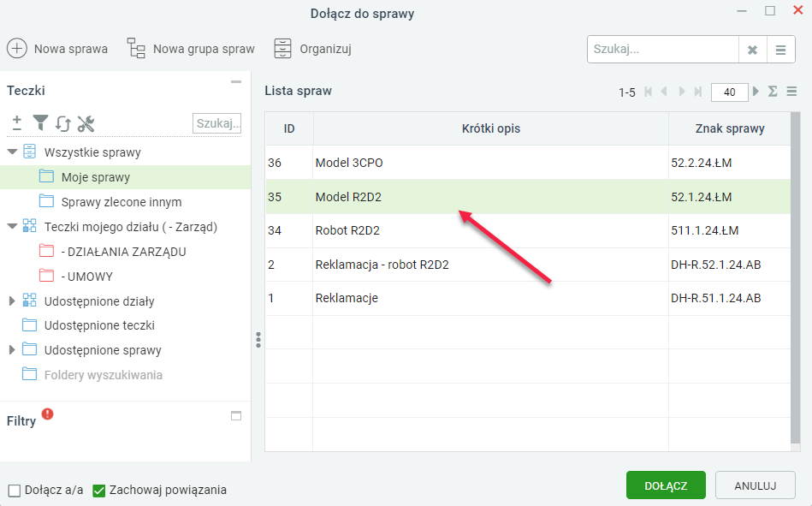Click the panel splitter dots handle

[258, 340]
